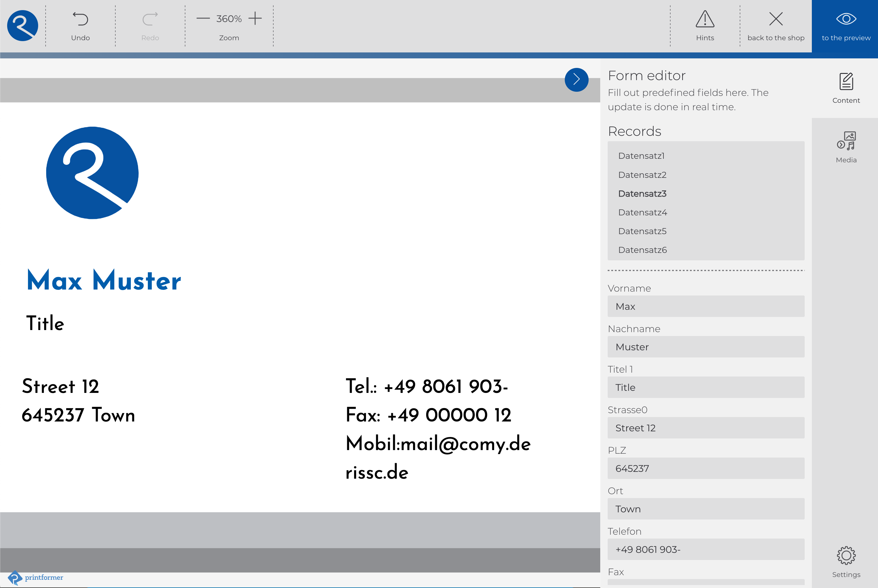Select Datensatz6 record
This screenshot has width=878, height=588.
pyautogui.click(x=643, y=249)
